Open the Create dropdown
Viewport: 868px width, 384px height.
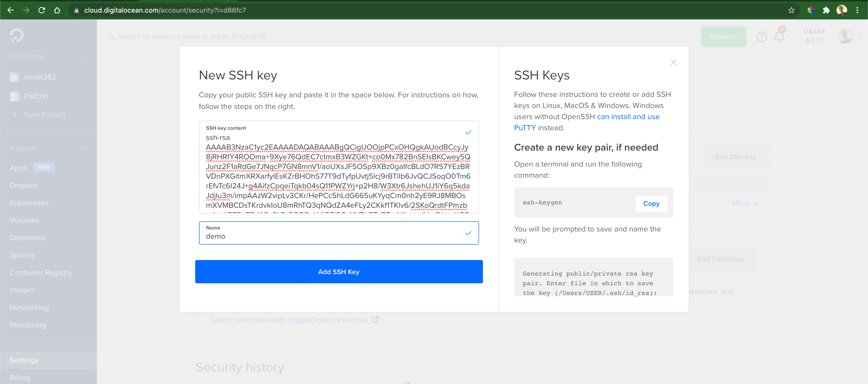point(723,36)
